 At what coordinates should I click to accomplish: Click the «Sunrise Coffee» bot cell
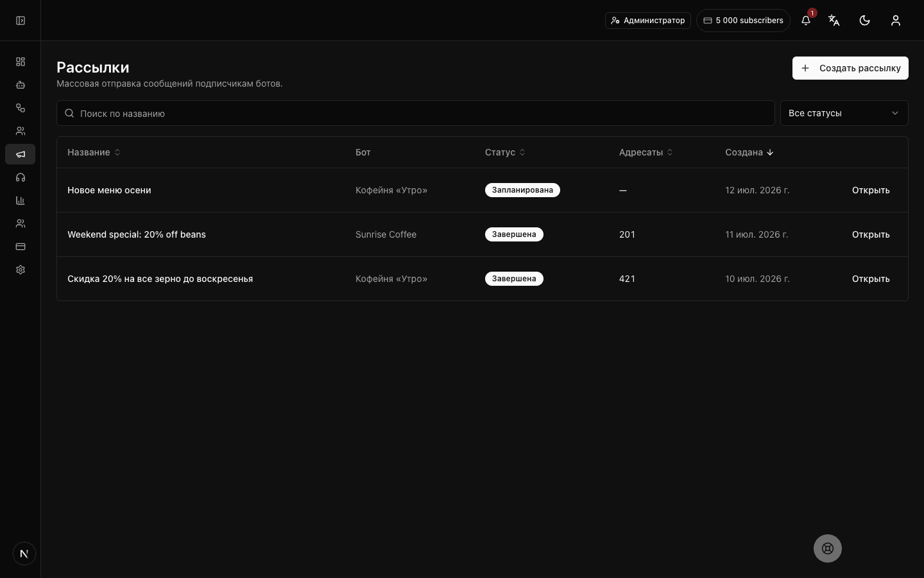[x=386, y=234]
